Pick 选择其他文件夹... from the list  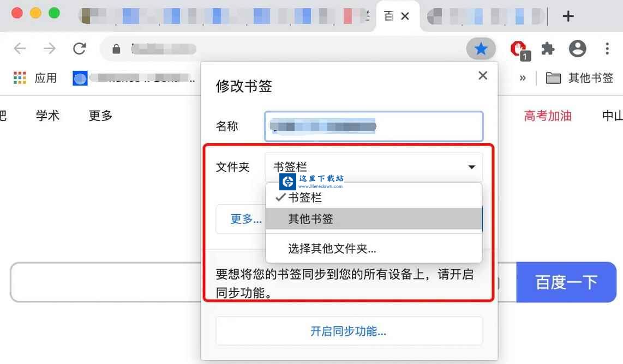click(x=374, y=248)
